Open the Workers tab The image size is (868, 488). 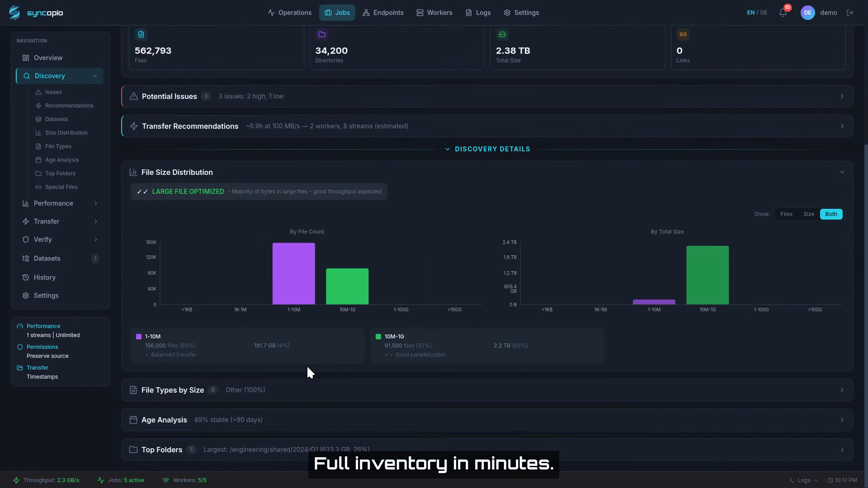click(434, 13)
